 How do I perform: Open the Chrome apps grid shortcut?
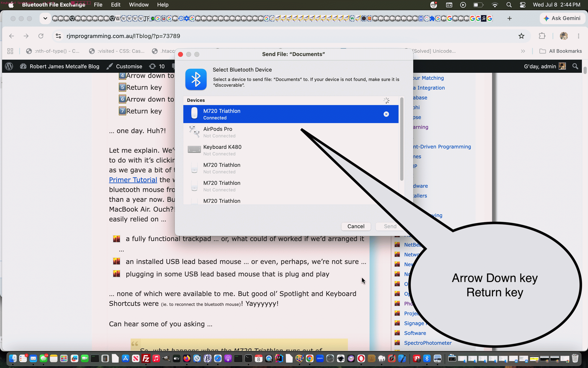10,51
